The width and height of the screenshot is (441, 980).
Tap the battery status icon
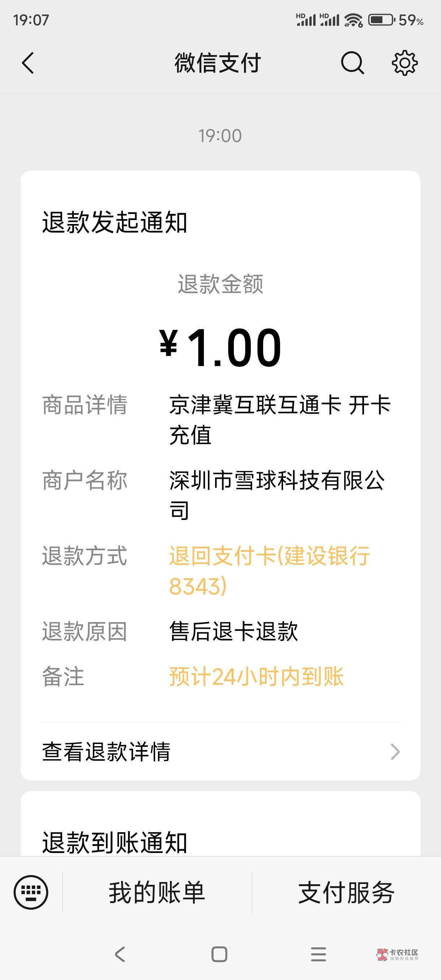coord(381,20)
